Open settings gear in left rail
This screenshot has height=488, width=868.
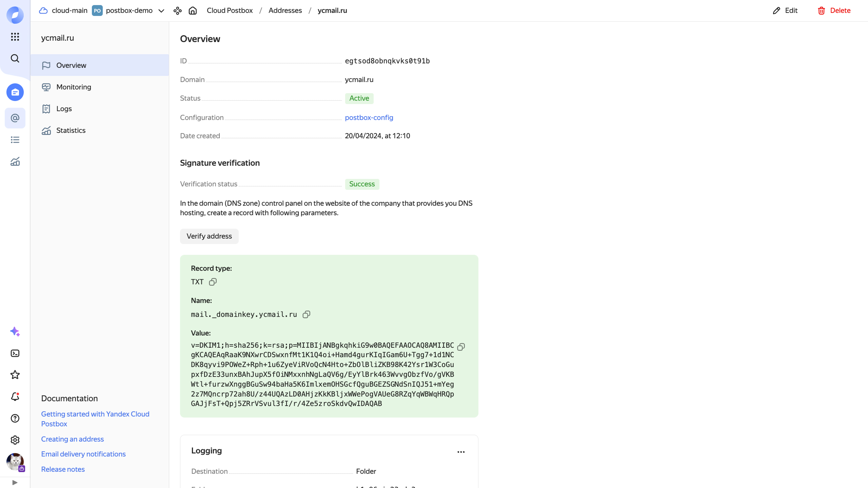pyautogui.click(x=15, y=440)
